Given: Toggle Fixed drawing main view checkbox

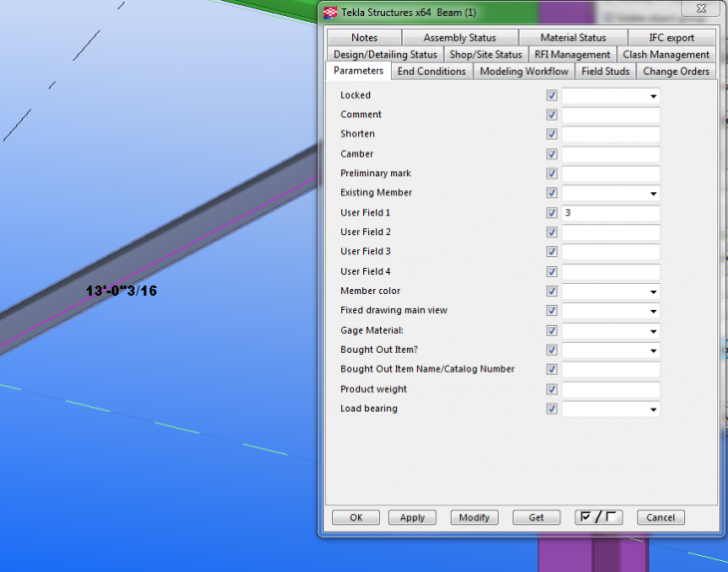Looking at the screenshot, I should tap(551, 311).
